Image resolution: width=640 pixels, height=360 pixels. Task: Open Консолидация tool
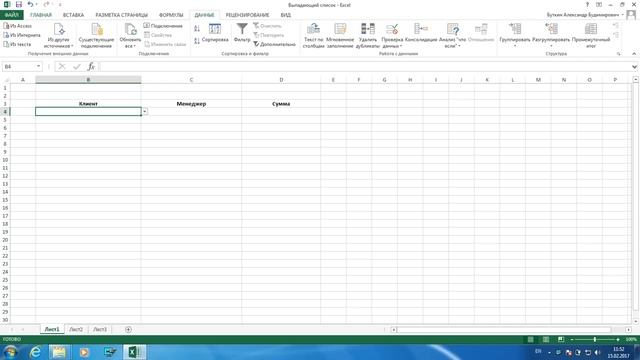click(421, 33)
